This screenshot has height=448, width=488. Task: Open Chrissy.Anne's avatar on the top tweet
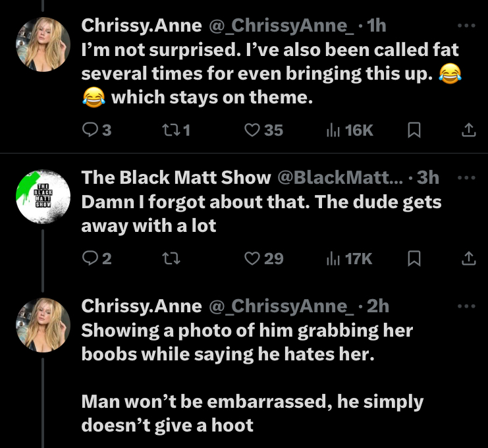[x=43, y=43]
